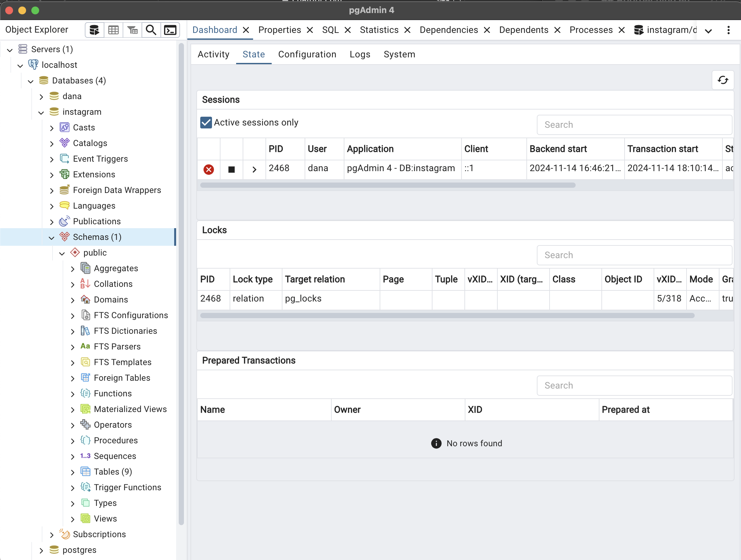Click the Filtered Rows icon
741x560 pixels.
[132, 30]
